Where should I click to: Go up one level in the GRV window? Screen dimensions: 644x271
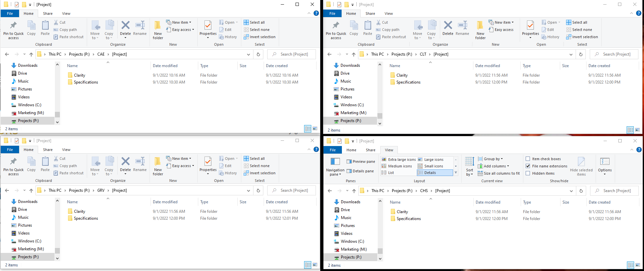pos(31,190)
